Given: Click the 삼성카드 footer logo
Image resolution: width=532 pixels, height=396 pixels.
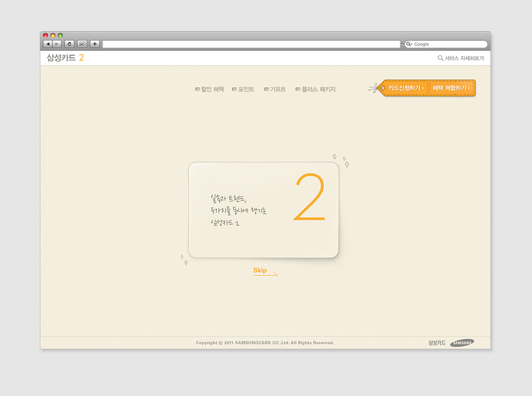Looking at the screenshot, I should 436,343.
